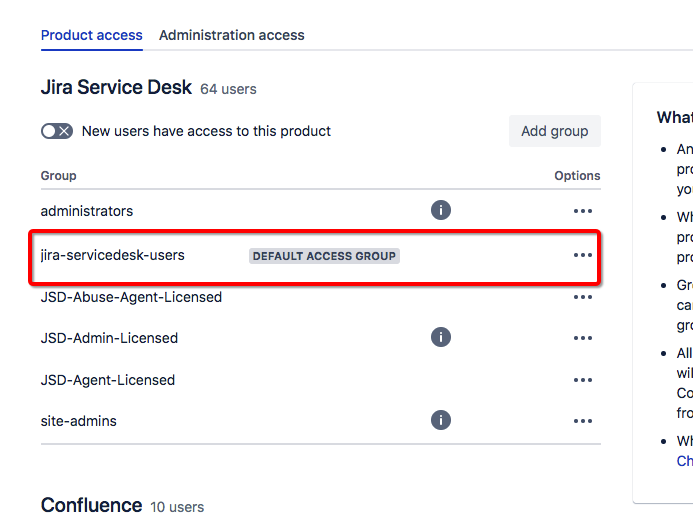This screenshot has height=531, width=693.
Task: Switch to the Administration access tab
Action: click(232, 35)
